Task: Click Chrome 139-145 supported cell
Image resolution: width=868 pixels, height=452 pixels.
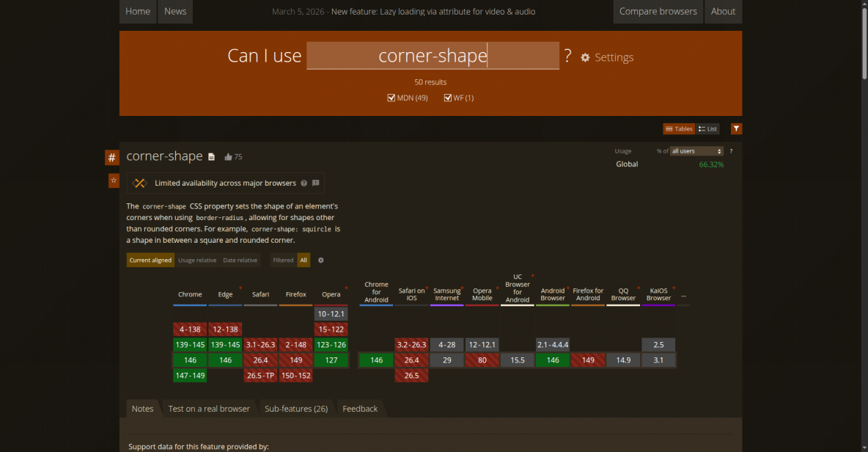Action: (x=190, y=345)
